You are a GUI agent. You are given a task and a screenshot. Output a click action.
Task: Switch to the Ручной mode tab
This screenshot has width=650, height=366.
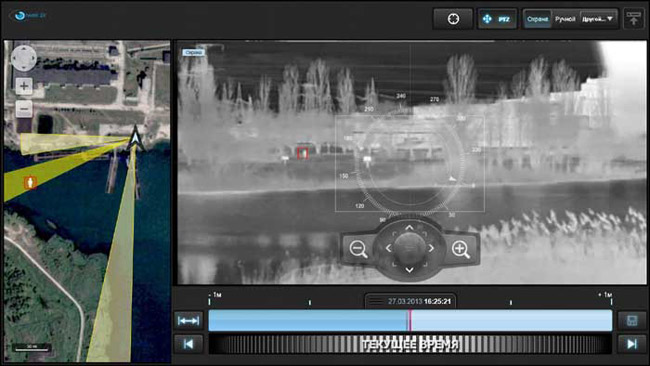click(x=565, y=19)
